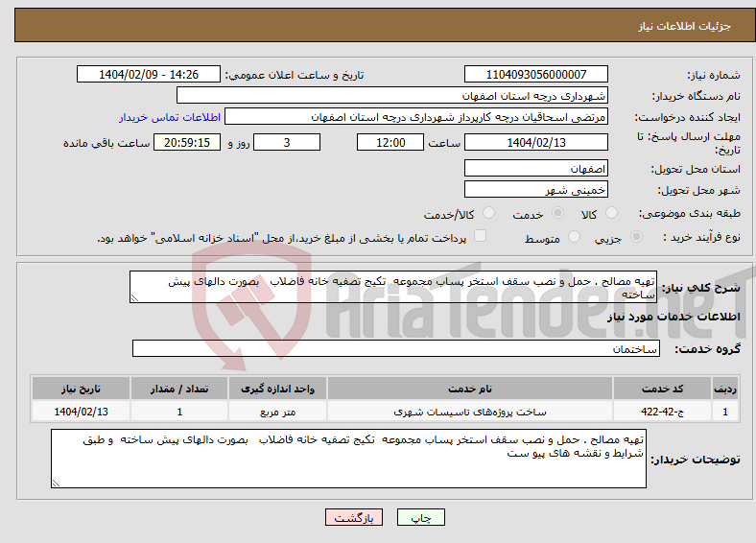
Task: Click the delivery province field اصفهان
Action: click(535, 168)
